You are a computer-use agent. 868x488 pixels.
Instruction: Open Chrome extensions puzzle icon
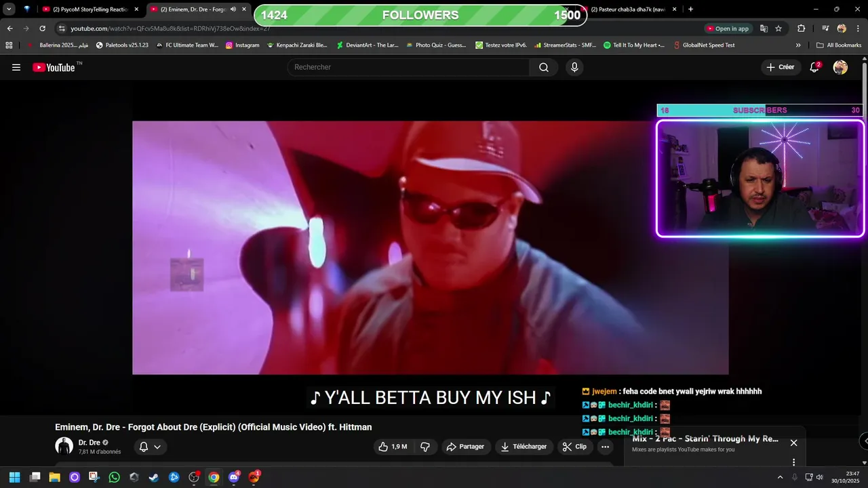[x=801, y=28]
